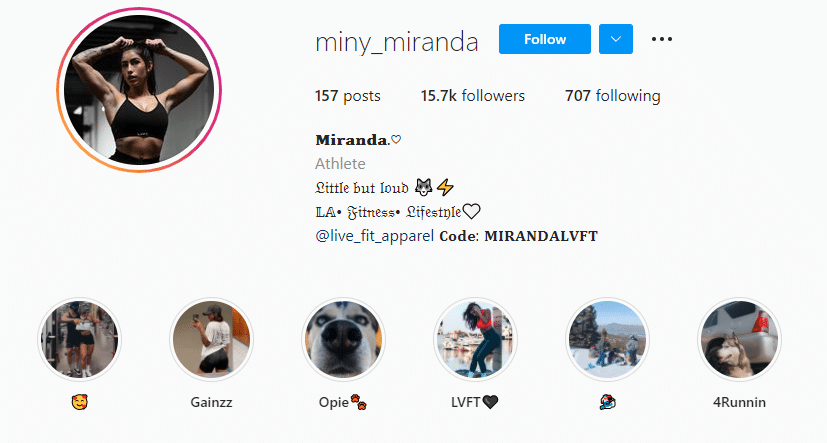Viewport: 827px width, 443px height.
Task: Open the Opie dog highlight circle
Action: coord(343,339)
